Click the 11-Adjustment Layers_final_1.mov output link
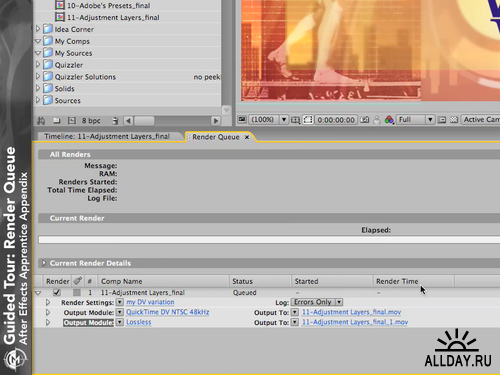Image resolution: width=500 pixels, height=375 pixels. [x=355, y=322]
